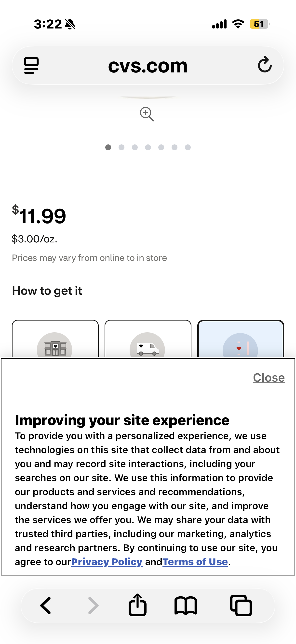
Task: Tap the zoom magnifier on product image
Action: click(147, 114)
